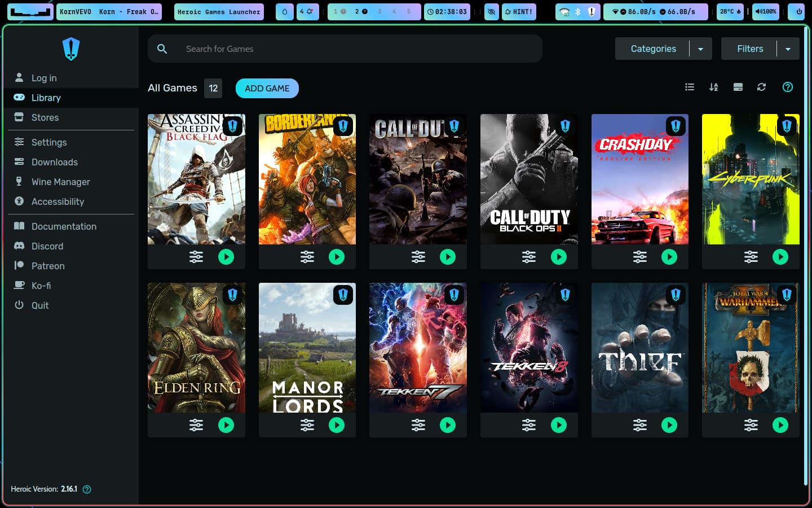Play Call of Duty Black Ops II
The image size is (812, 508).
click(559, 257)
